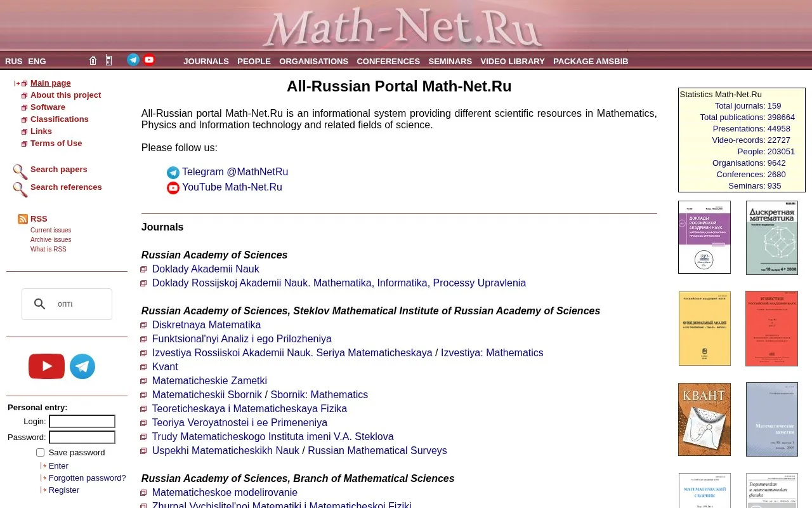The width and height of the screenshot is (812, 508).
Task: Click bullet icon beside Diskretnaya Matematika
Action: click(143, 325)
